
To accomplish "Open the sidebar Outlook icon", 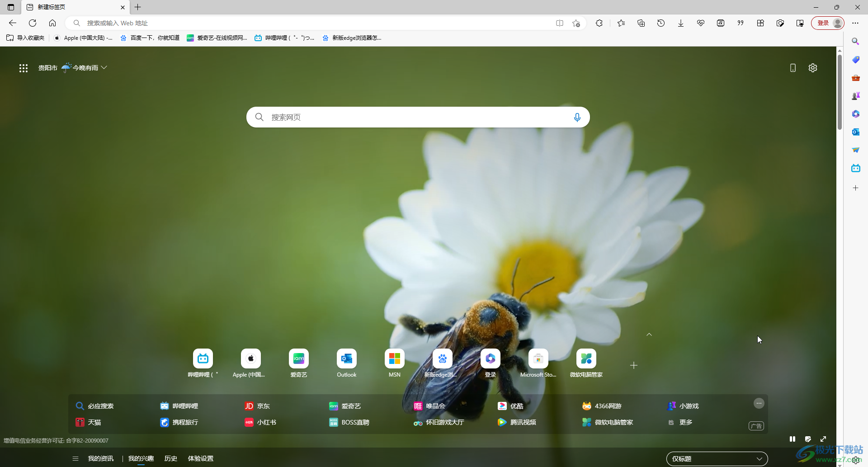I will [x=855, y=132].
